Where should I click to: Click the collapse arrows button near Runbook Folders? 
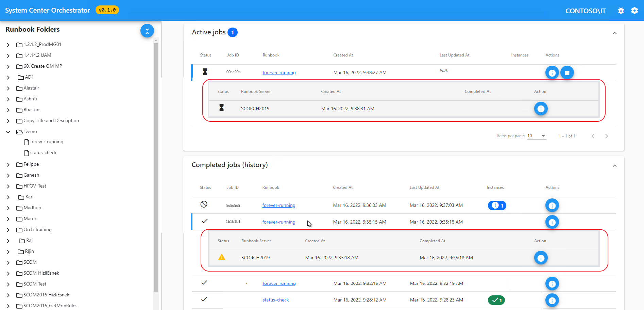click(147, 31)
